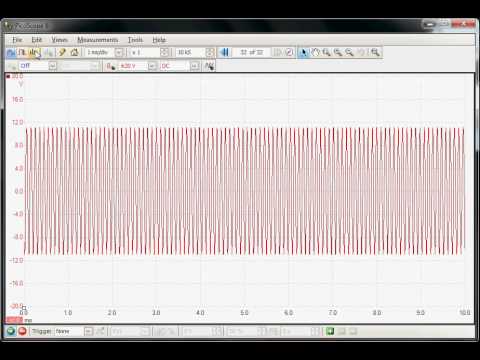Click the green icon in bottom toolbar

[x=330, y=331]
